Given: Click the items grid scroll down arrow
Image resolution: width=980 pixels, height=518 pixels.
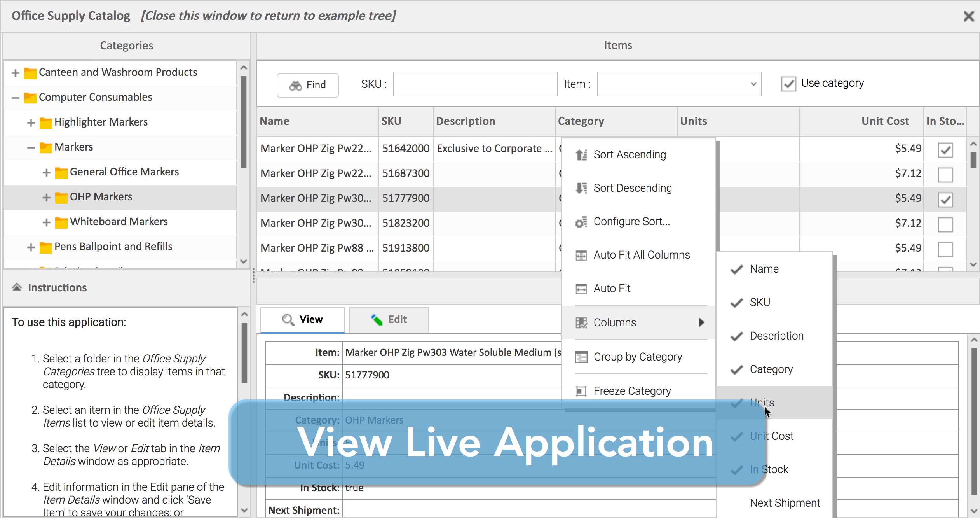Looking at the screenshot, I should click(x=973, y=265).
